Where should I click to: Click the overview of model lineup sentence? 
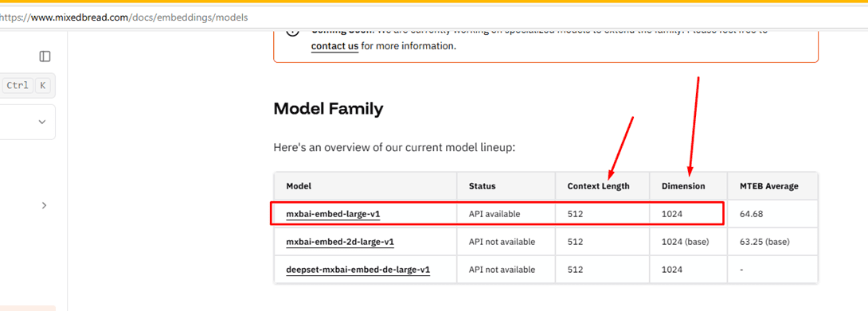click(395, 148)
